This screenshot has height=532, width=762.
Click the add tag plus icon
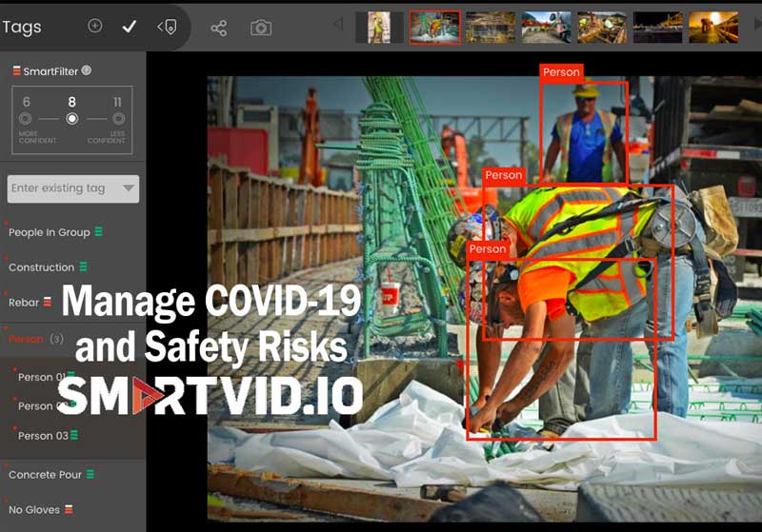(94, 26)
